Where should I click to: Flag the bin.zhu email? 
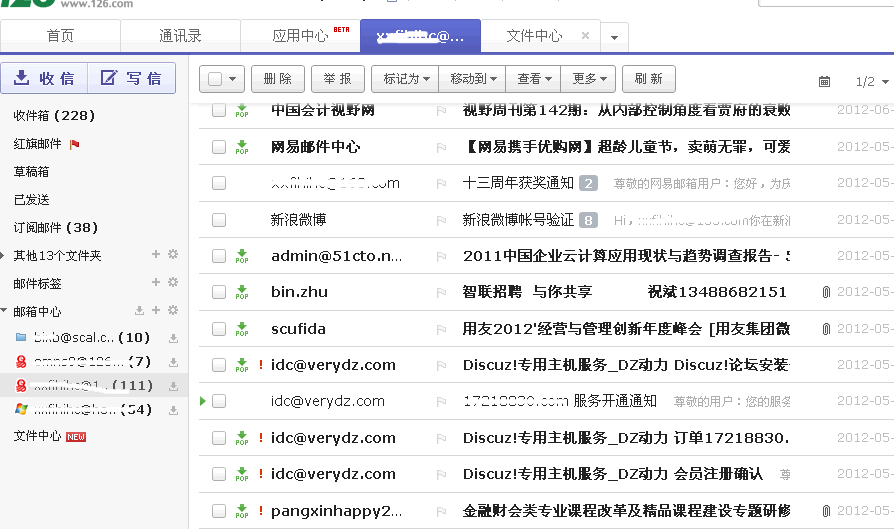click(441, 292)
